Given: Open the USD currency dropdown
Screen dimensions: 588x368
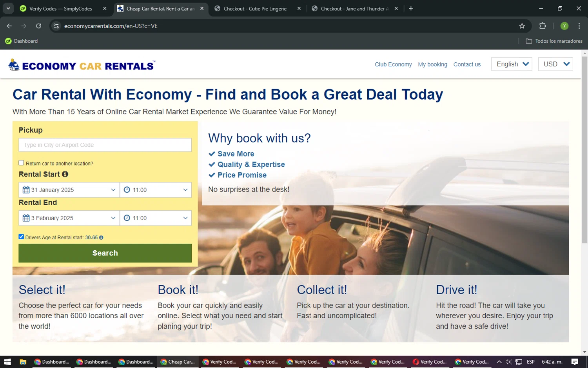Looking at the screenshot, I should (555, 64).
